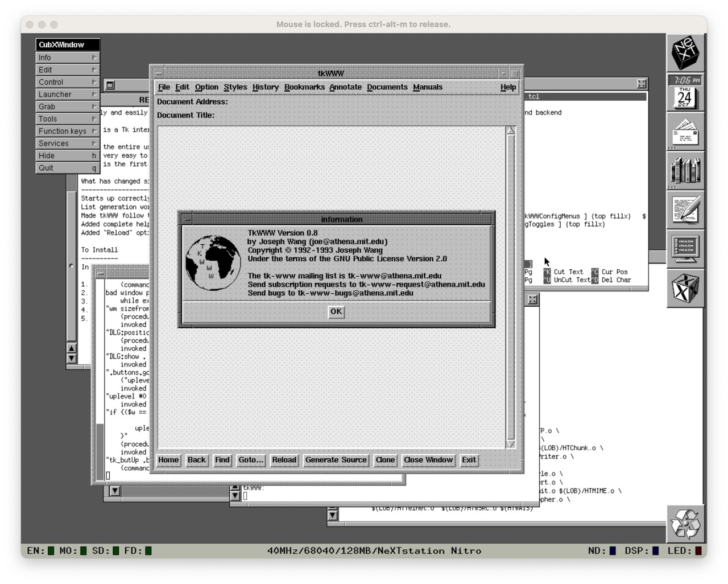Click the "Del Char" label in editor window

pyautogui.click(x=616, y=280)
